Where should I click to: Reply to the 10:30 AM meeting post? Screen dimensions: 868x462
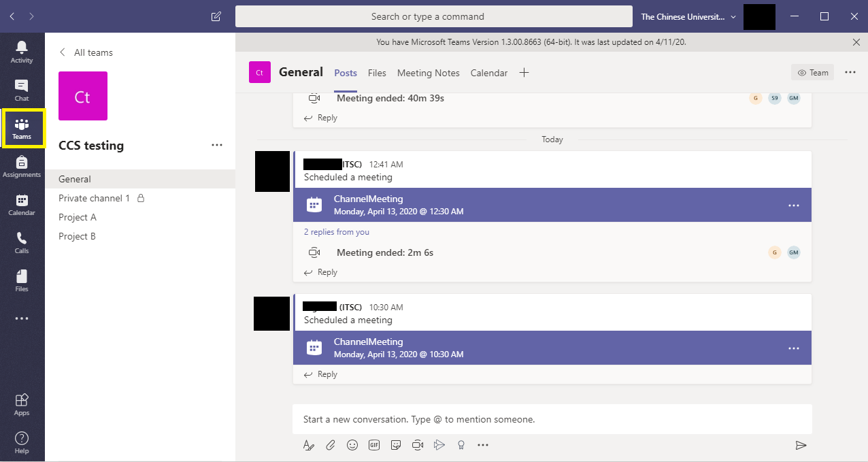click(320, 374)
